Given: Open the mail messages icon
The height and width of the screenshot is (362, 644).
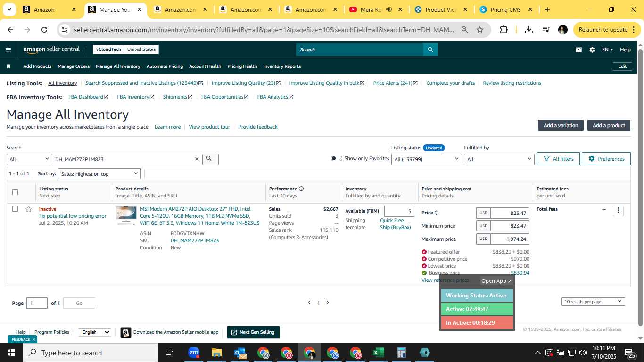Looking at the screenshot, I should pyautogui.click(x=578, y=49).
